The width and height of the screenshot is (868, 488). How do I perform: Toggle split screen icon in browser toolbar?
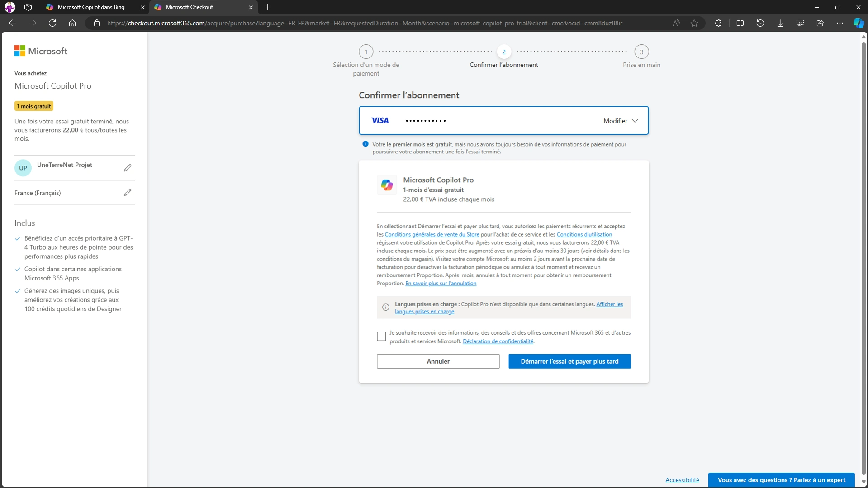740,23
